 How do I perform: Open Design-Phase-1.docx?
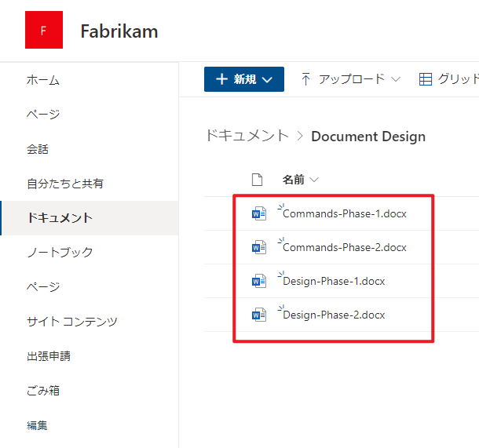click(x=334, y=281)
